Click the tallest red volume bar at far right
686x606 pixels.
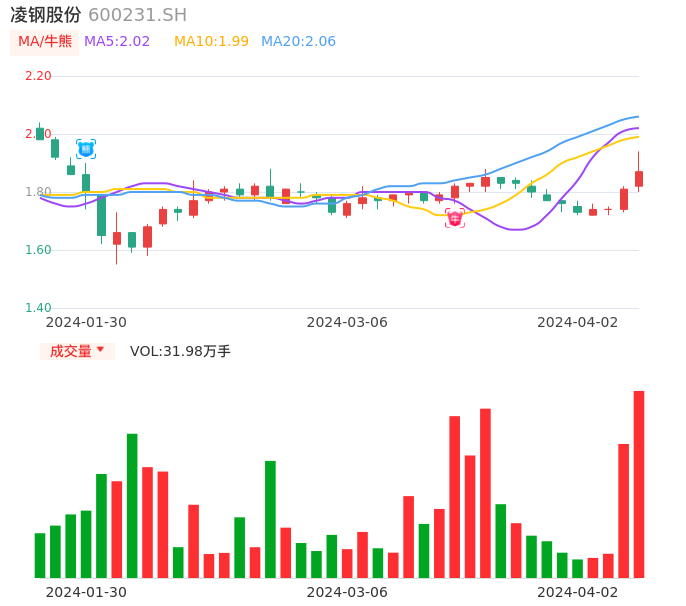pyautogui.click(x=639, y=484)
